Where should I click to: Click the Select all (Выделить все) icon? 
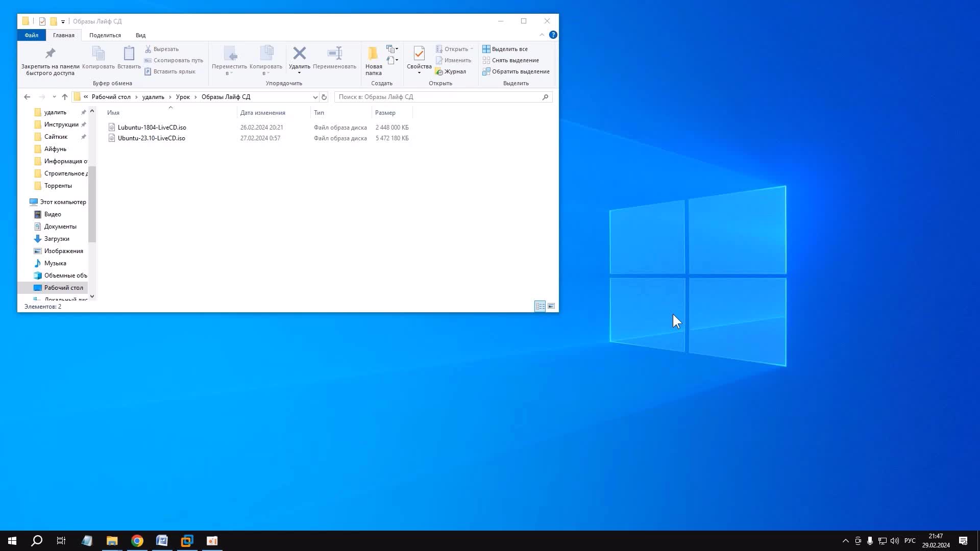pyautogui.click(x=486, y=49)
